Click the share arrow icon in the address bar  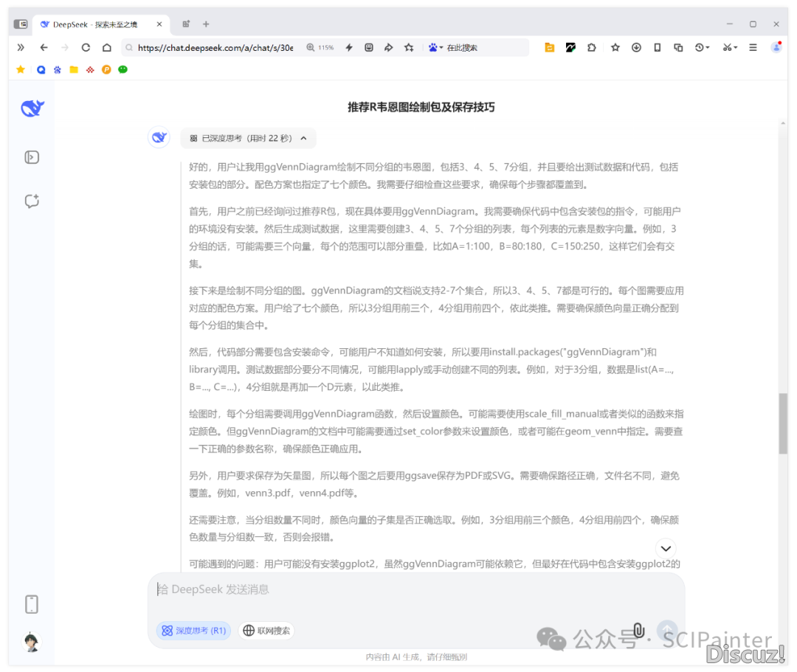pos(389,48)
